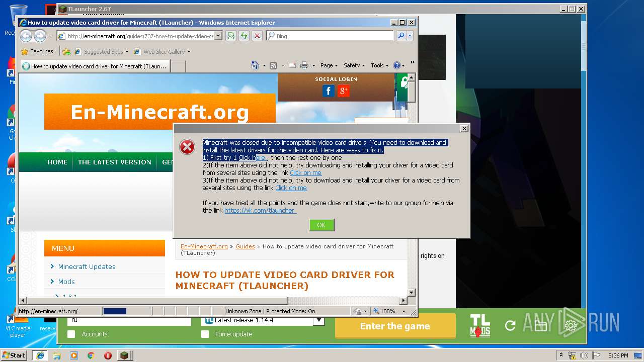
Task: Open the search provider dropdown arrow
Action: (x=410, y=36)
